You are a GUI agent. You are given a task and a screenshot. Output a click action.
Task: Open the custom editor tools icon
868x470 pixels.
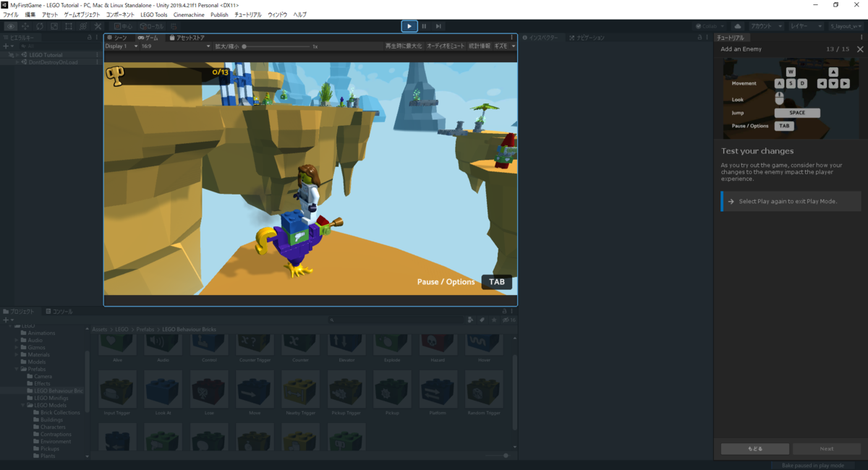point(98,26)
